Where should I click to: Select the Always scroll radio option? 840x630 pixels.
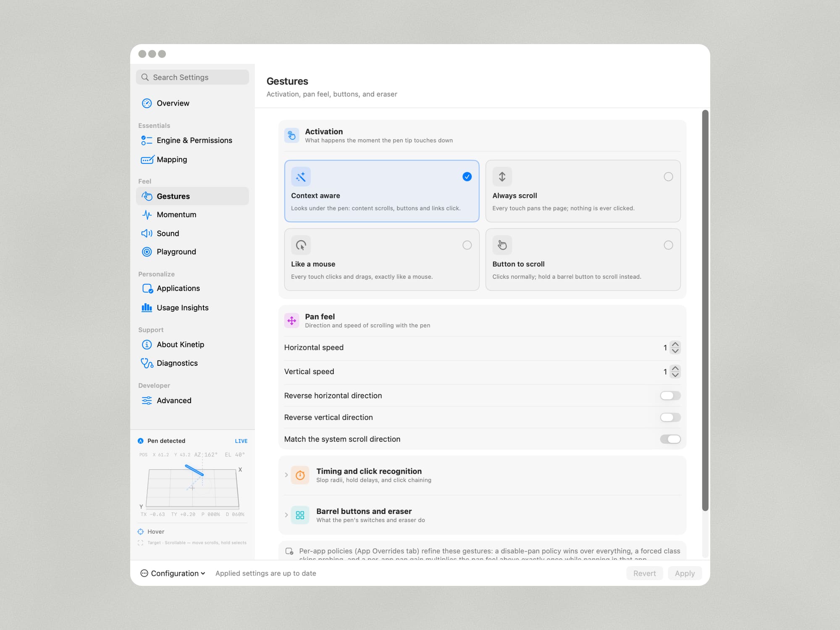pyautogui.click(x=668, y=177)
